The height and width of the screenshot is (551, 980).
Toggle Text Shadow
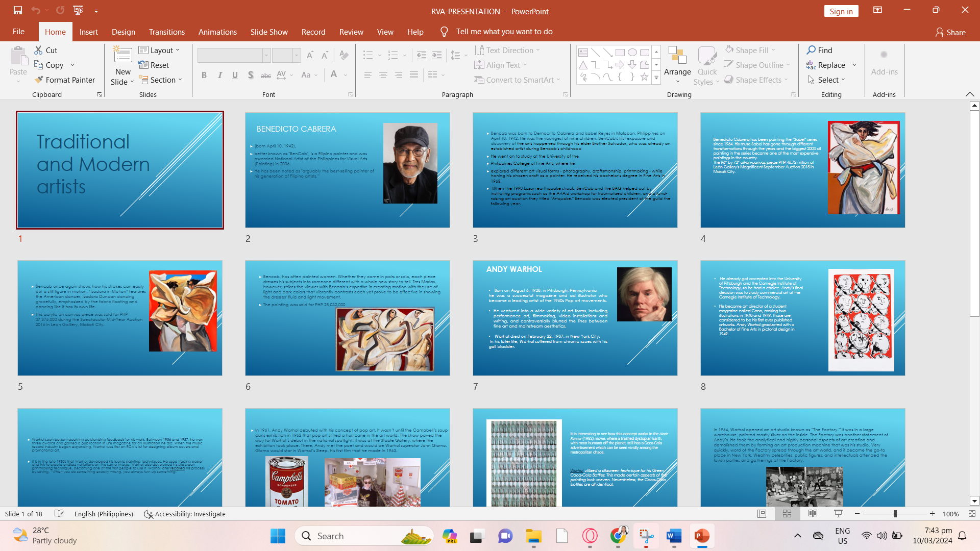point(251,75)
